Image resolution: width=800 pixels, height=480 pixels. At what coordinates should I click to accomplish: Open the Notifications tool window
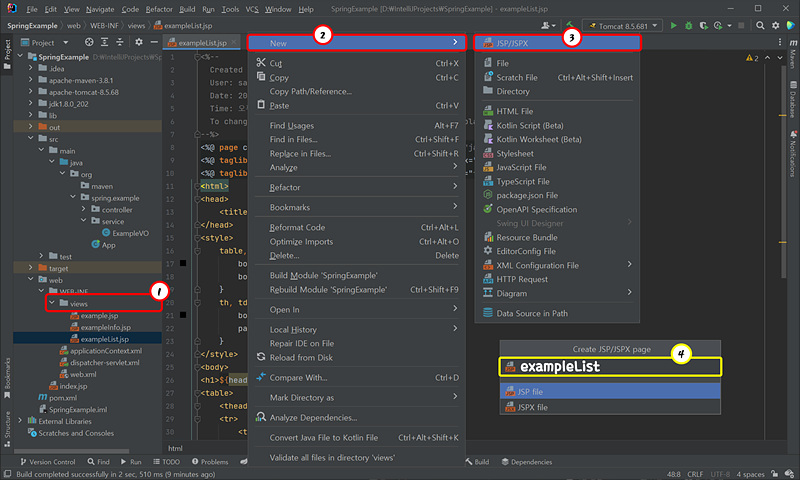793,153
